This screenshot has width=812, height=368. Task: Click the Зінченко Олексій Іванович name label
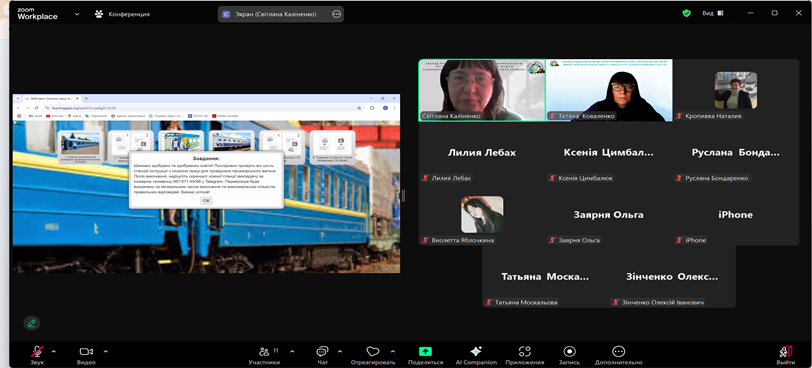[x=663, y=302]
